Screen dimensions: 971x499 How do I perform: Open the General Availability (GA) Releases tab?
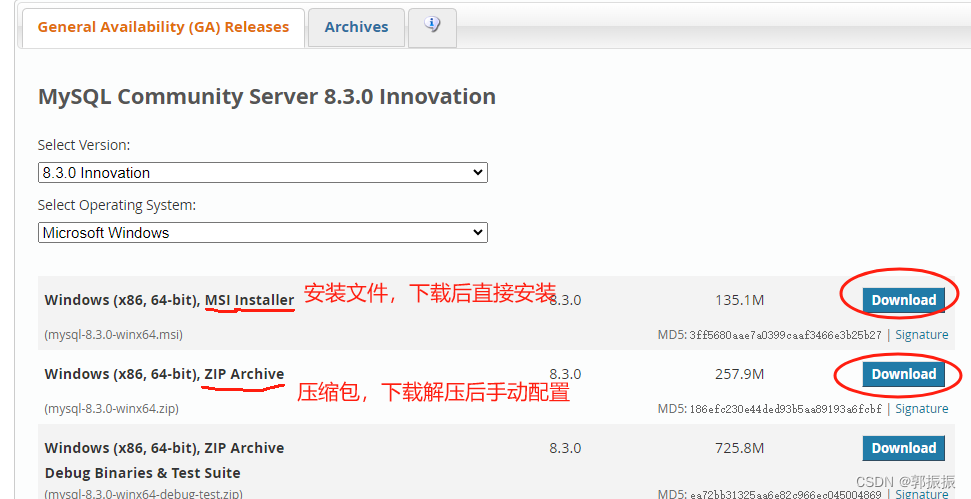163,27
